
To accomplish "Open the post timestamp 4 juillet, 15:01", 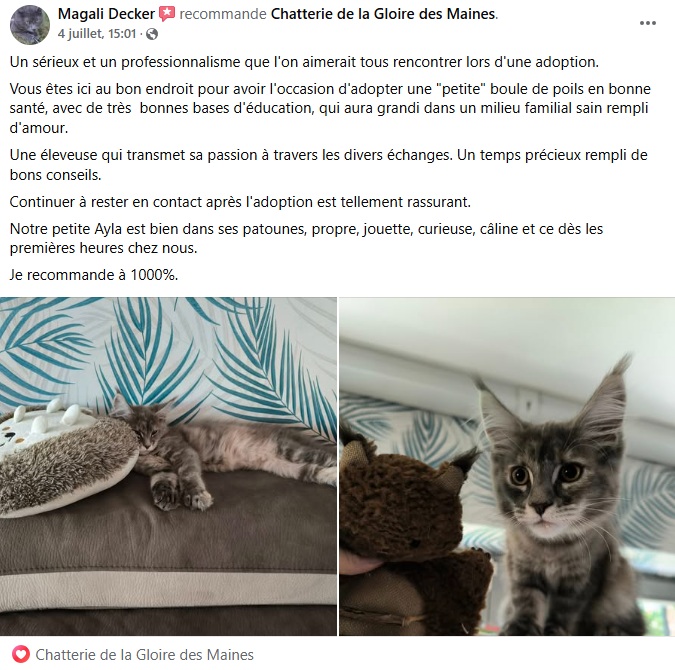I will click(x=97, y=34).
